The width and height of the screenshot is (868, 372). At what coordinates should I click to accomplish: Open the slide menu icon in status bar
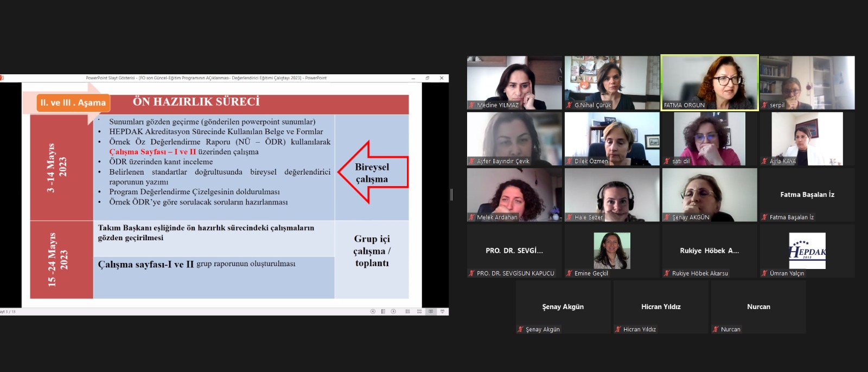tap(383, 311)
